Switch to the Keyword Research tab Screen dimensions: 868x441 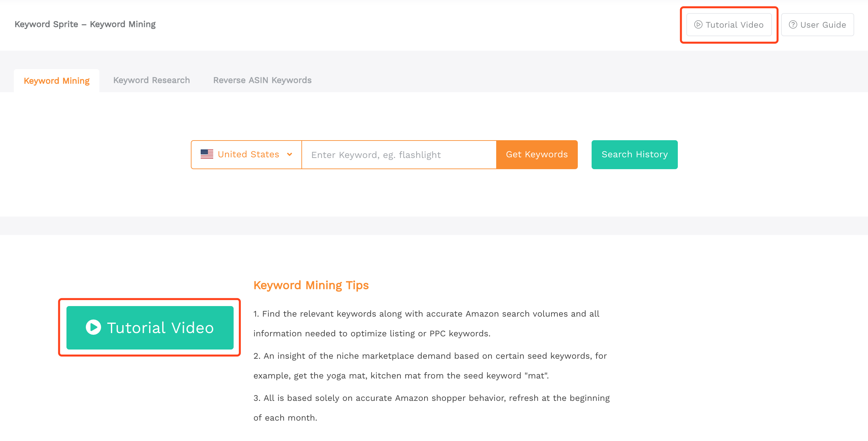click(151, 80)
